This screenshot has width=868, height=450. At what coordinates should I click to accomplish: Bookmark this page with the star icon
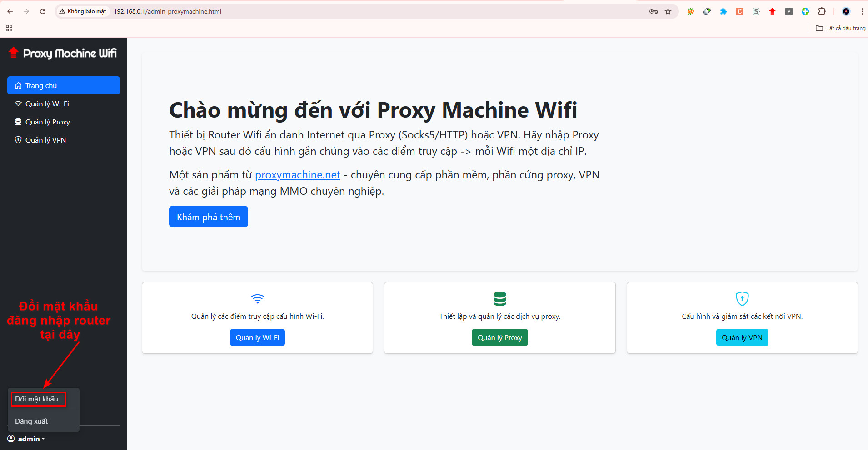coord(668,11)
